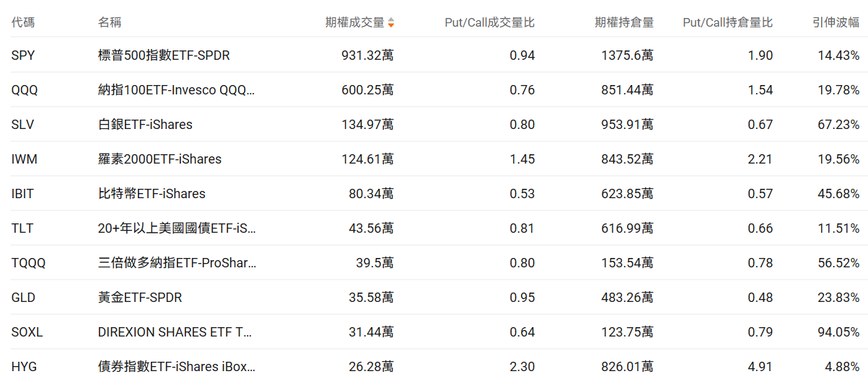
Task: Click the 名稱 column header
Action: (x=110, y=22)
